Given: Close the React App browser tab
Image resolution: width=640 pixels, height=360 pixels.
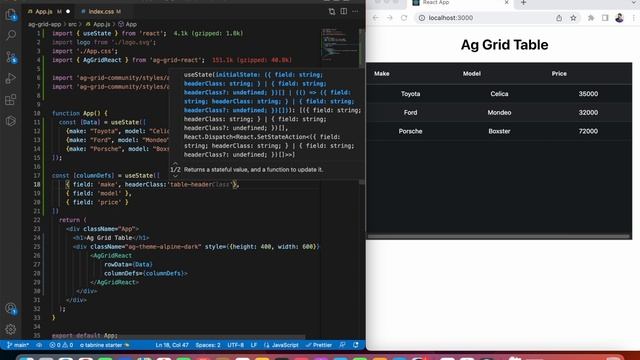Looking at the screenshot, I should coord(507,2).
